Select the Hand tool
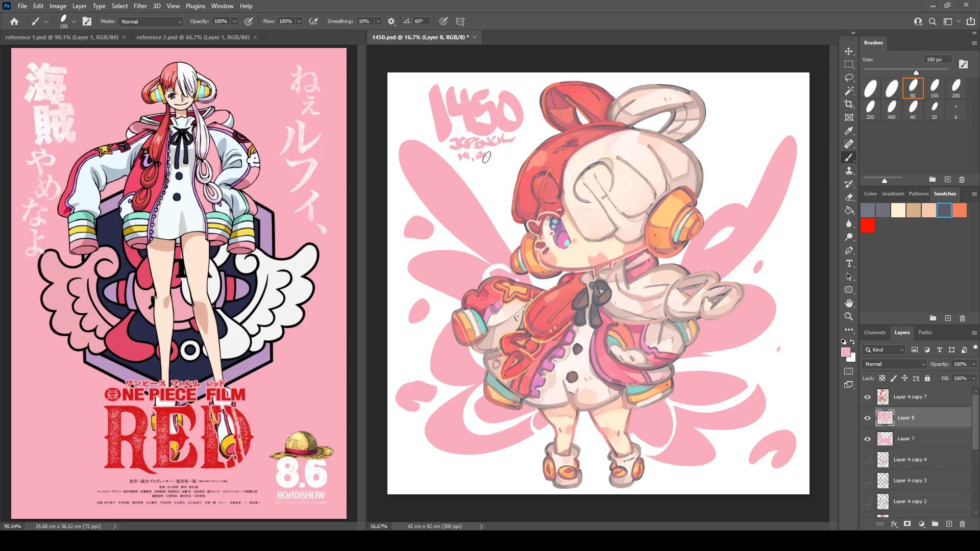Viewport: 980px width, 551px height. [x=849, y=304]
